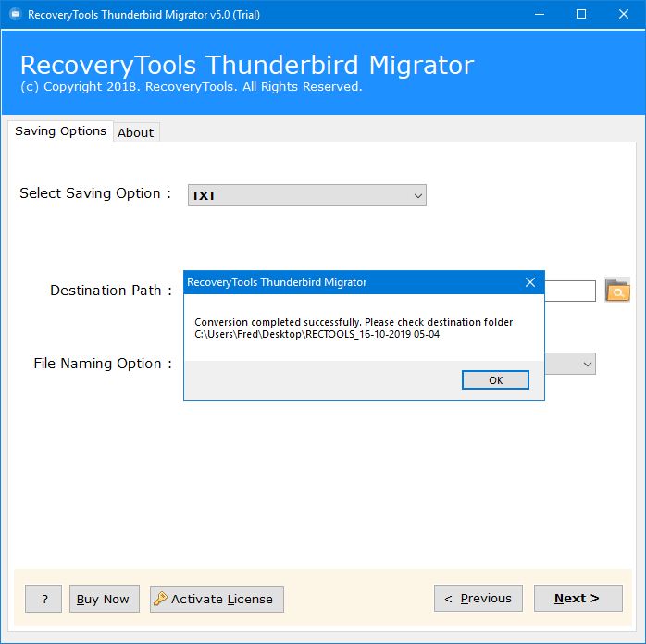Select the Saving Options tab
The width and height of the screenshot is (646, 644).
pyautogui.click(x=60, y=131)
